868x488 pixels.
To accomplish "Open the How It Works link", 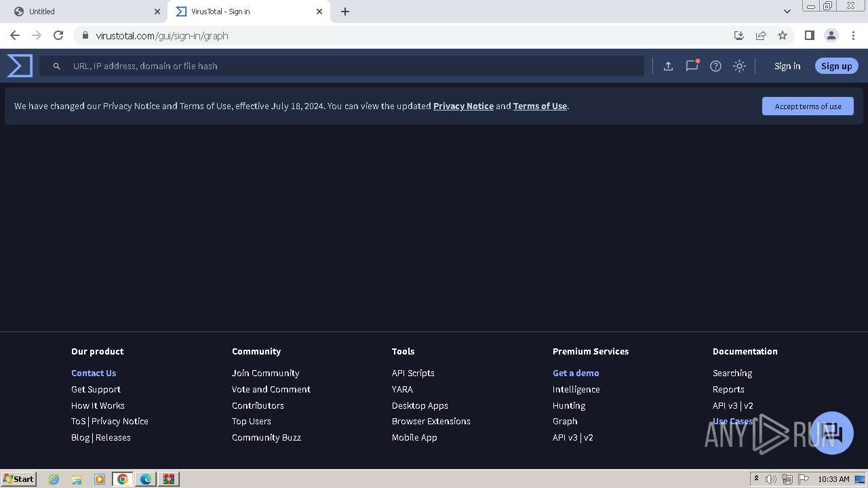I will [x=98, y=405].
